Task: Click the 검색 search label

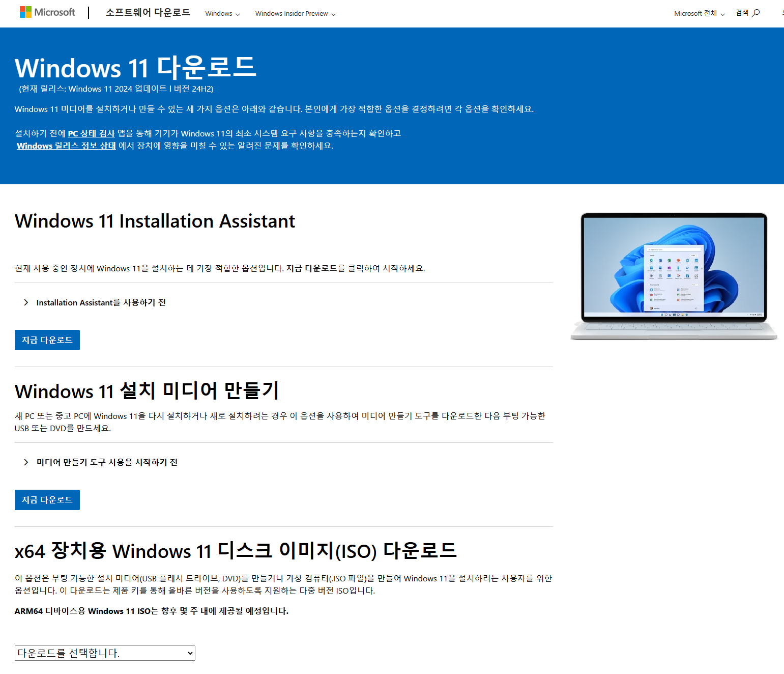Action: pos(743,13)
